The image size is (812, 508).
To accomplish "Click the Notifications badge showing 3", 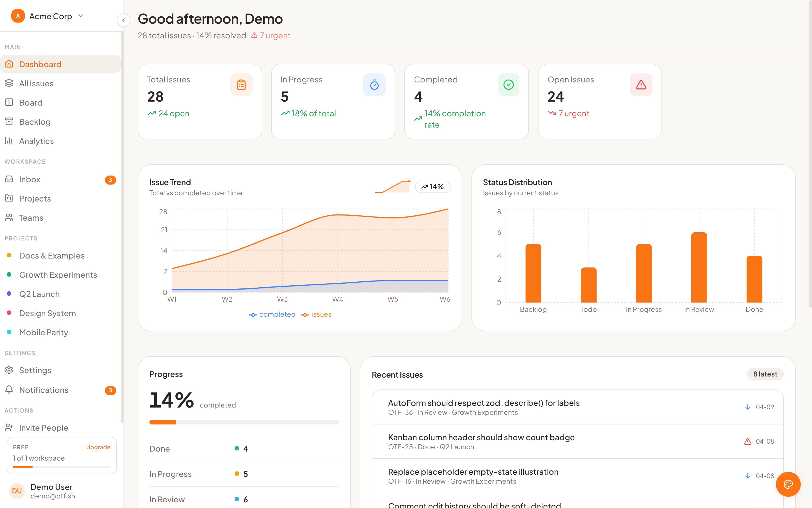I will 111,390.
